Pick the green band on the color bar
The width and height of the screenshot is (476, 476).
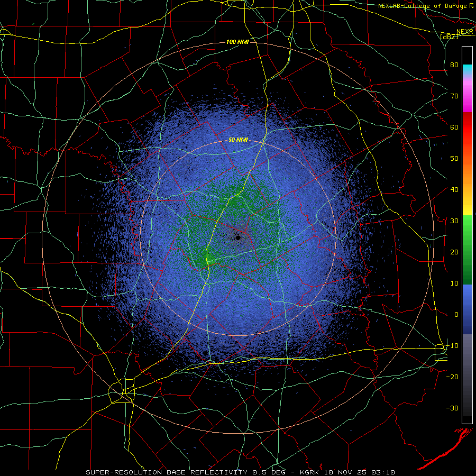(x=467, y=250)
